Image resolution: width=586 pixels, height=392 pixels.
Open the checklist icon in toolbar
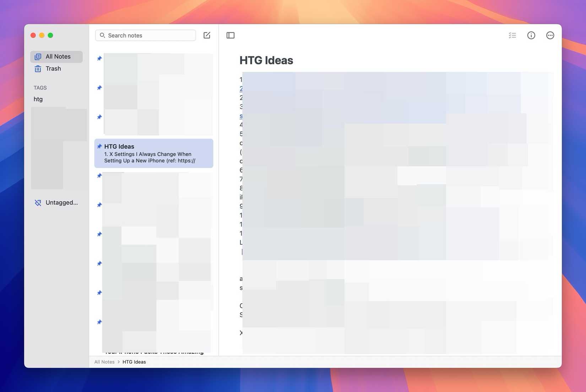[x=512, y=35]
